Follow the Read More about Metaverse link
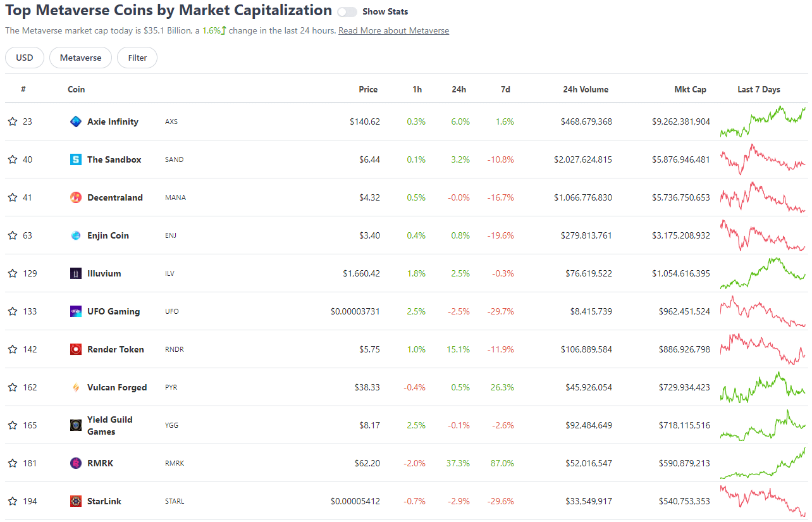The image size is (812, 522). 394,30
